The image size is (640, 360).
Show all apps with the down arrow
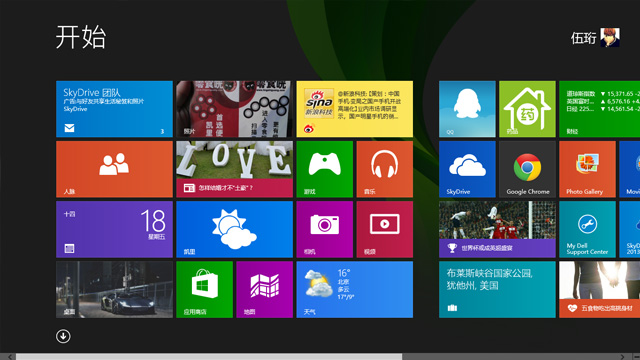tap(63, 336)
